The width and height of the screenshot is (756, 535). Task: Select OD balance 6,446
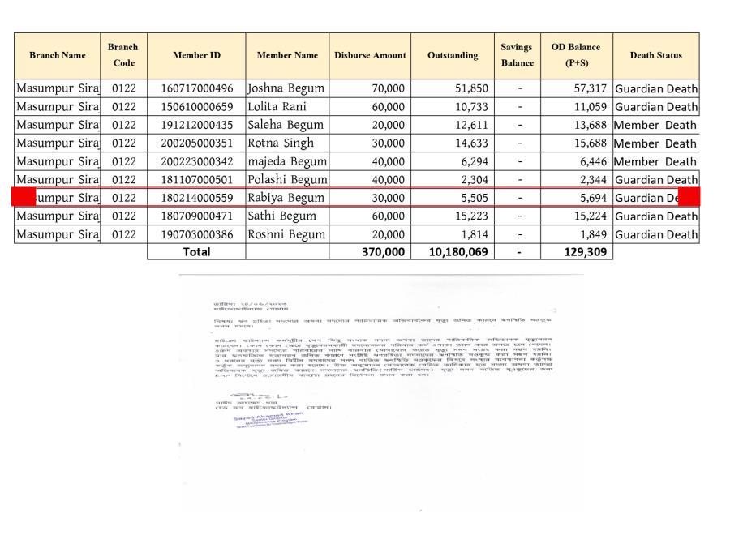pos(593,161)
